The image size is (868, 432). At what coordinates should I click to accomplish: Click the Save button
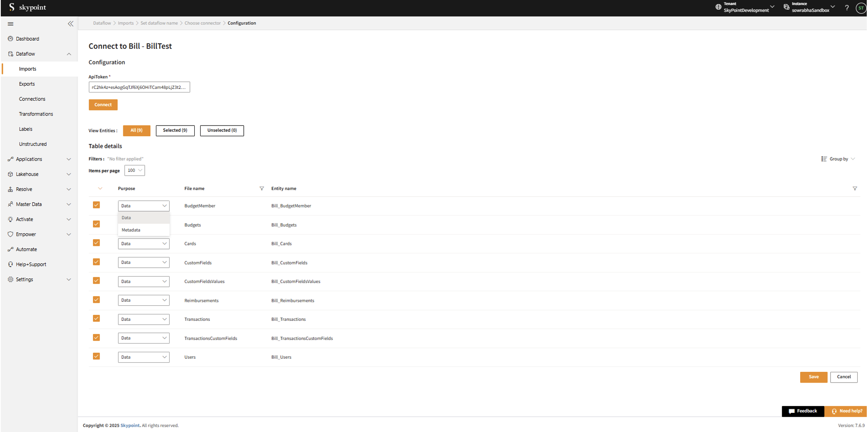813,377
